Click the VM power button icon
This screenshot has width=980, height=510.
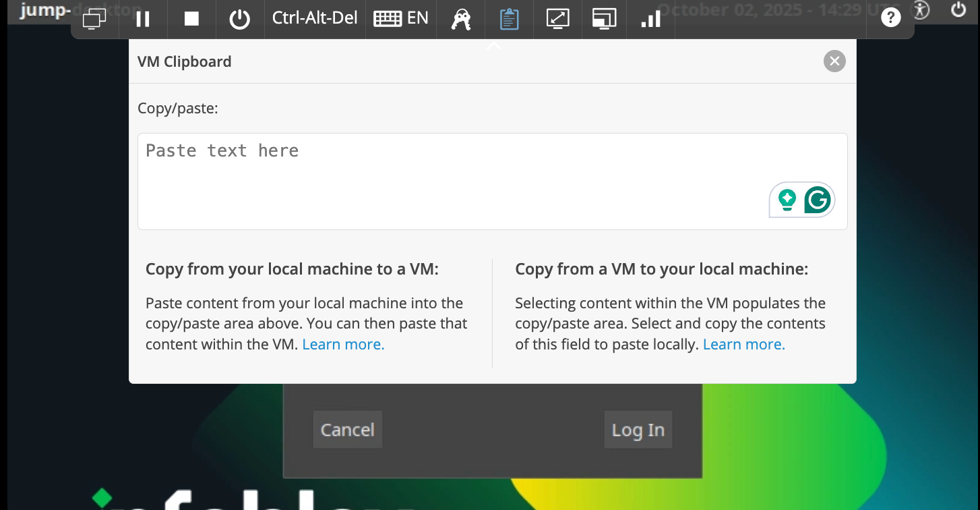tap(239, 19)
